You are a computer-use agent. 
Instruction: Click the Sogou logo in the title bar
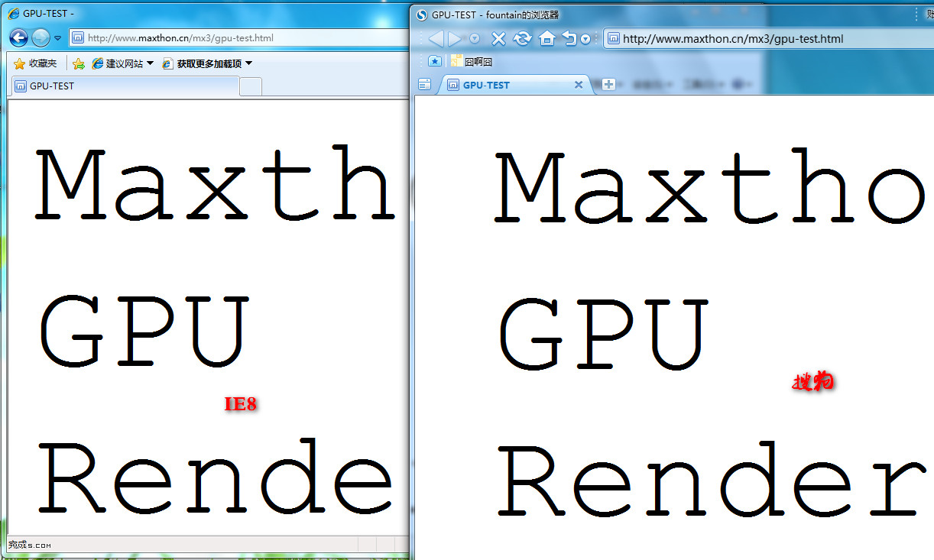(421, 15)
